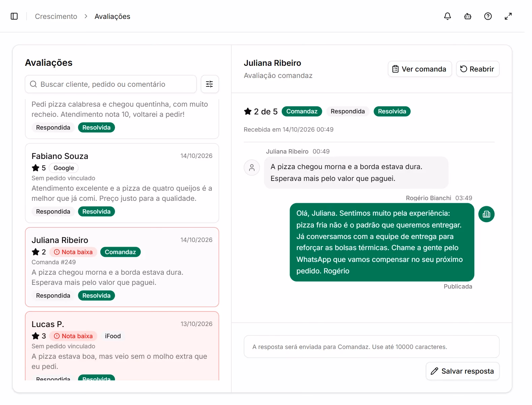Select Juliana Ribeiro's review in the list
The image size is (532, 405).
click(122, 267)
